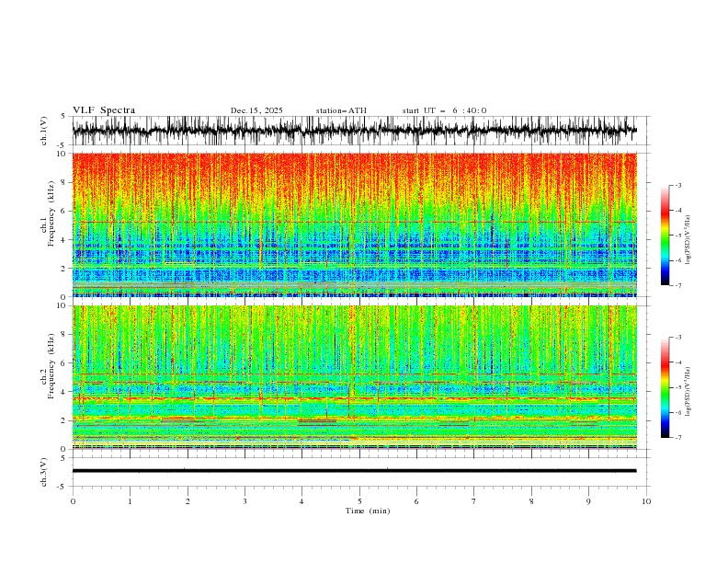Click the ch.3 flat voltage trace

pos(354,471)
